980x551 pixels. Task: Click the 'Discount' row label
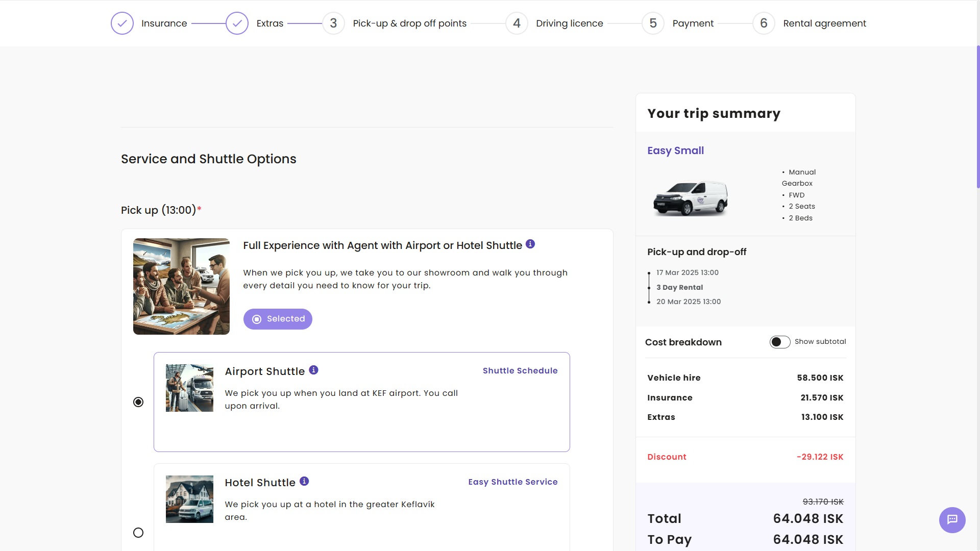[667, 457]
